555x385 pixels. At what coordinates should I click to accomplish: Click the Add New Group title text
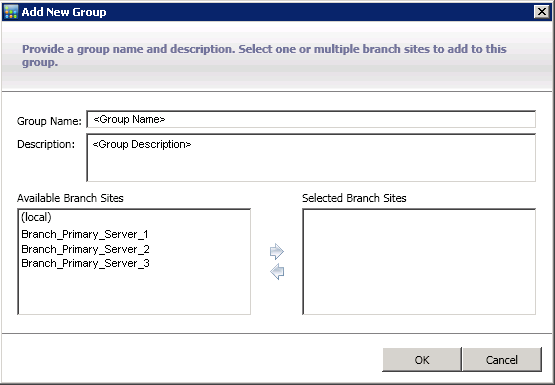coord(64,12)
